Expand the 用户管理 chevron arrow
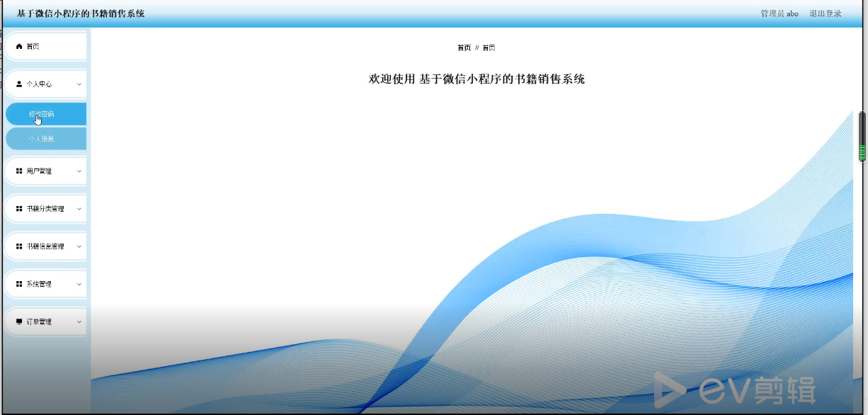The height and width of the screenshot is (415, 868). click(x=79, y=171)
